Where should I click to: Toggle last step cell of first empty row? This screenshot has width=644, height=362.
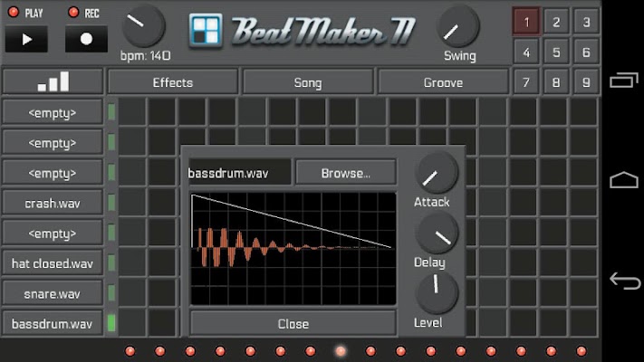pos(583,112)
